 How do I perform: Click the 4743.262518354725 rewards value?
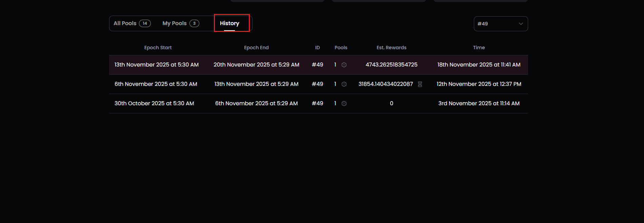[391, 65]
